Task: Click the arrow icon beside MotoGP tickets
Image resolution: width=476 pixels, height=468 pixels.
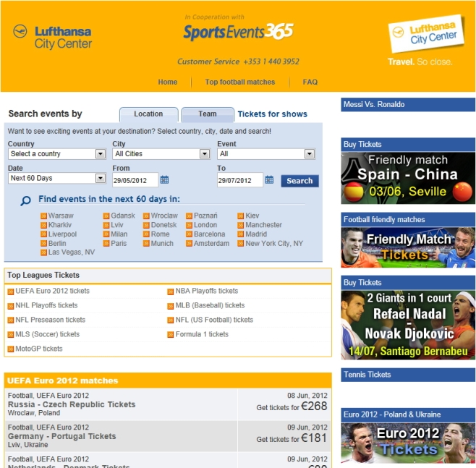Action: coord(11,349)
